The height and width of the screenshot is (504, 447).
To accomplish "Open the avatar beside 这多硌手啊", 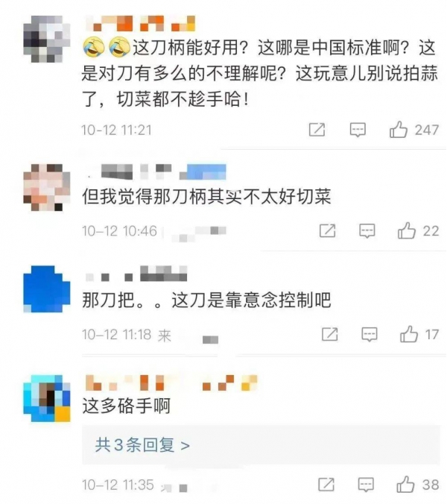I will pos(47,398).
